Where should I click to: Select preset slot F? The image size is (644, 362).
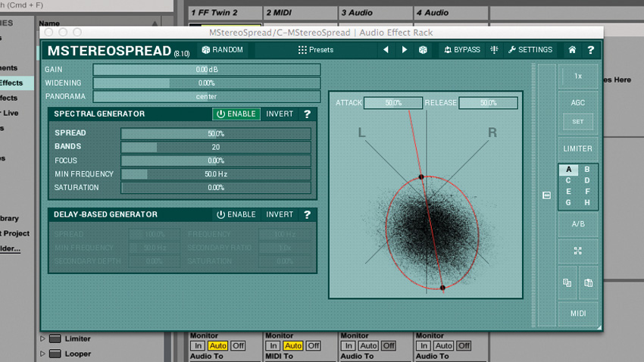(587, 192)
